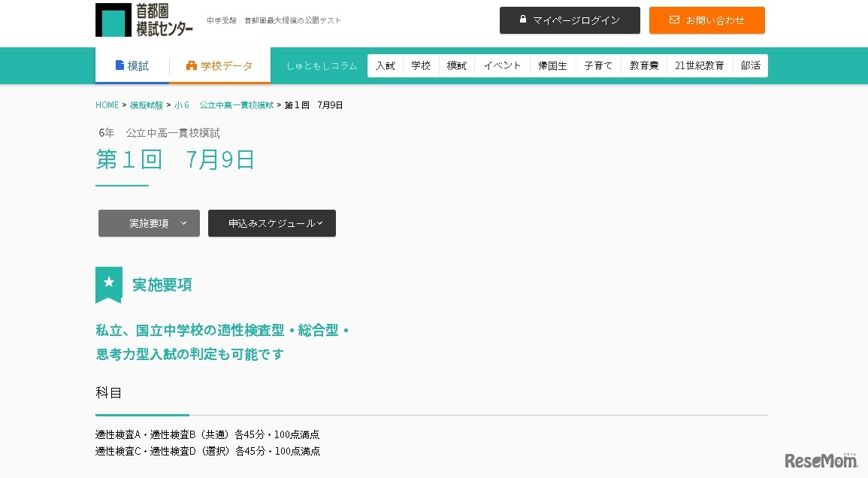Select イベント column category
The height and width of the screenshot is (478, 868).
click(502, 66)
